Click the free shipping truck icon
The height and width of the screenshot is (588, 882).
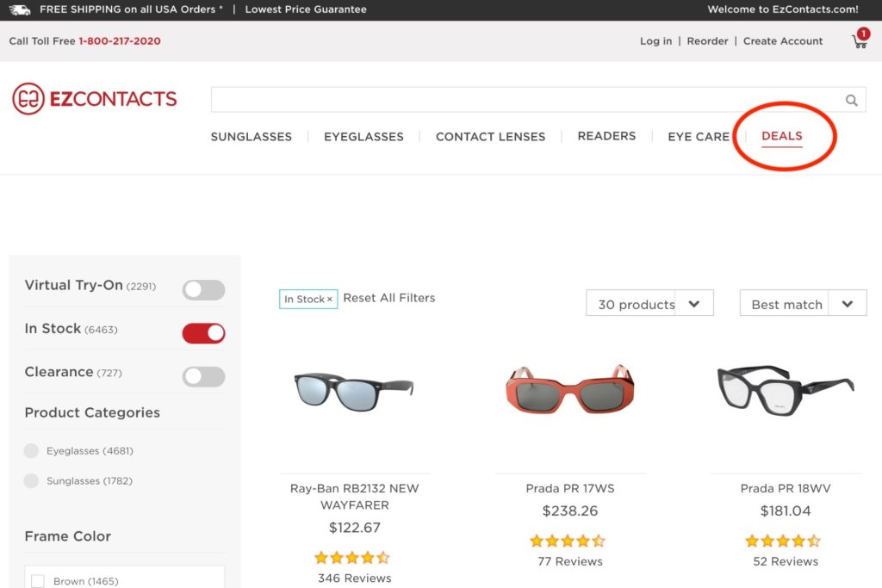tap(21, 9)
